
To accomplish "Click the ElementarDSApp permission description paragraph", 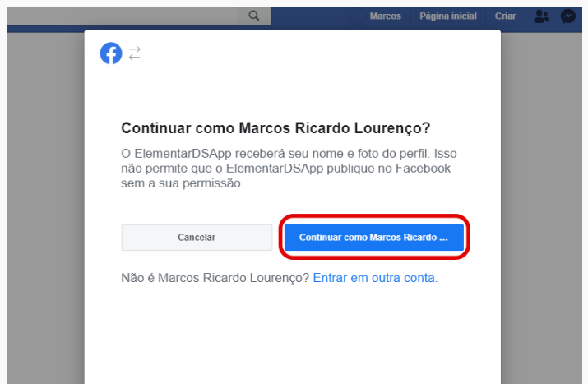I will [x=289, y=169].
